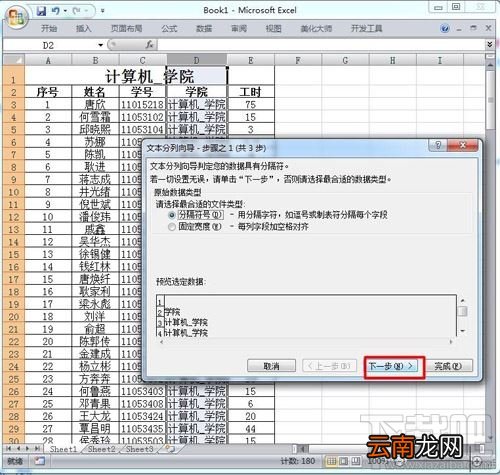Click cell containing 11015218
Screen dimensions: 500x475
click(x=143, y=105)
